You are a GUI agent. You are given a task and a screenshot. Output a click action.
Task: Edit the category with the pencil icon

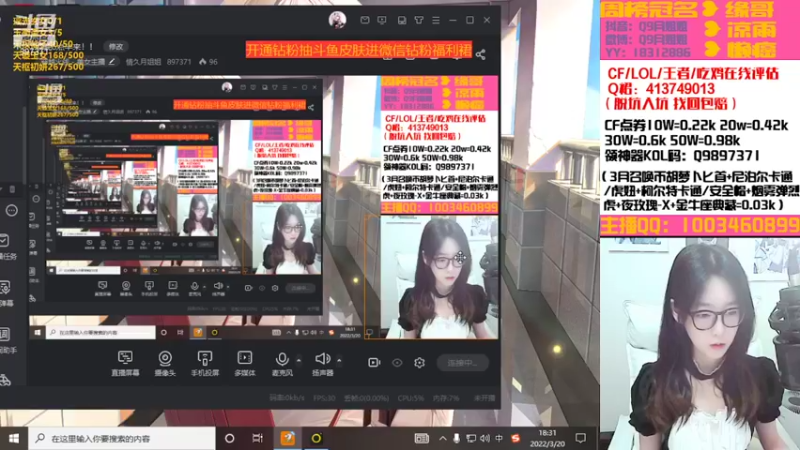coord(112,62)
